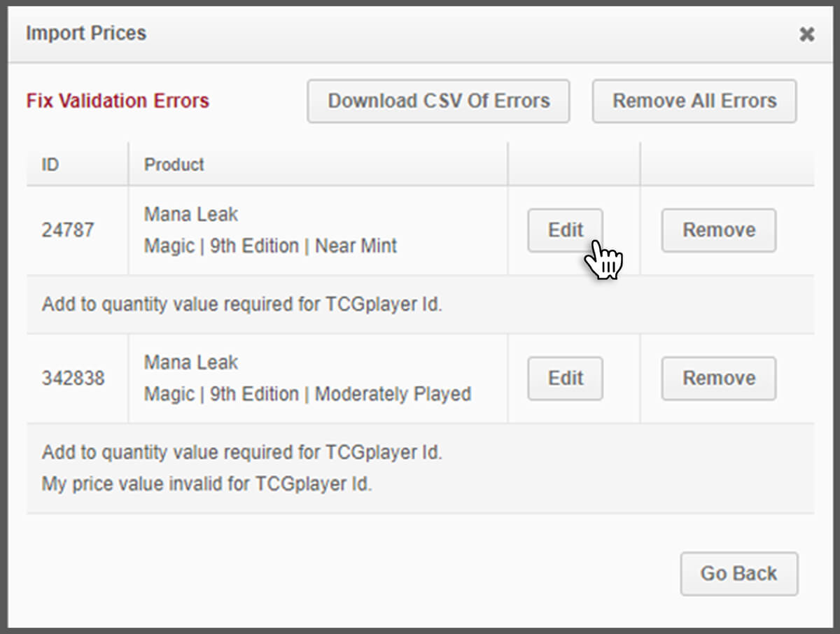Edit the Near Mint Mana Leak entry

(565, 230)
